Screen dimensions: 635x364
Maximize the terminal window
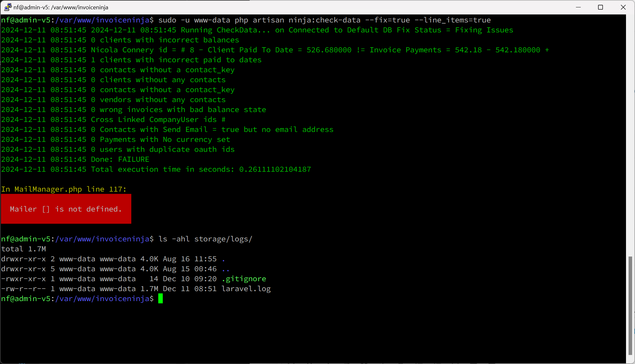click(600, 7)
